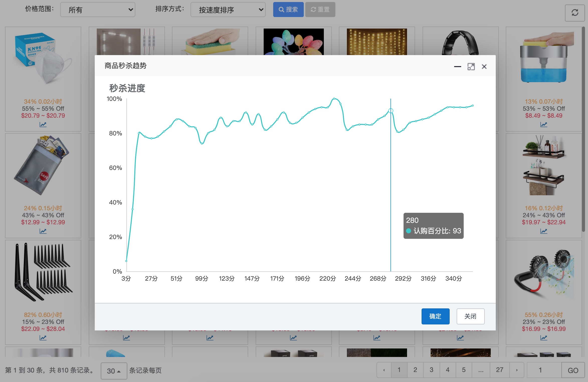588x382 pixels.
Task: Click the page vertical scrollbar
Action: (x=583, y=129)
